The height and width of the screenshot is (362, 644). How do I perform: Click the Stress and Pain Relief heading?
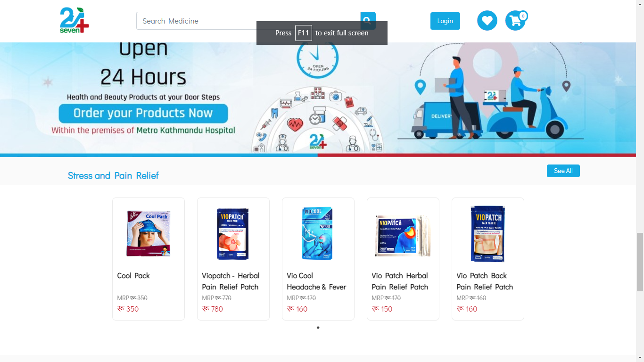point(113,175)
